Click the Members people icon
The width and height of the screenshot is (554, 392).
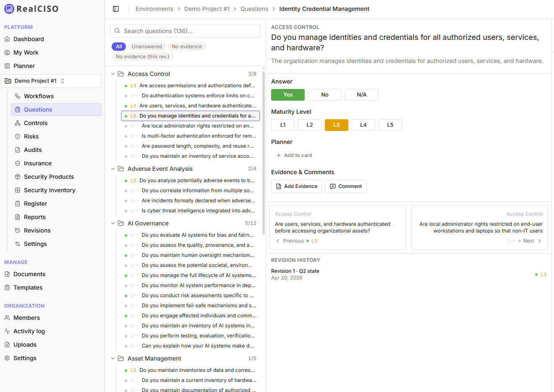point(7,318)
